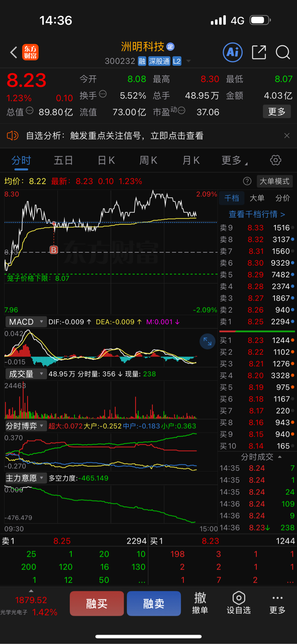Switch to the 月K tab
The image size is (297, 644).
click(191, 161)
